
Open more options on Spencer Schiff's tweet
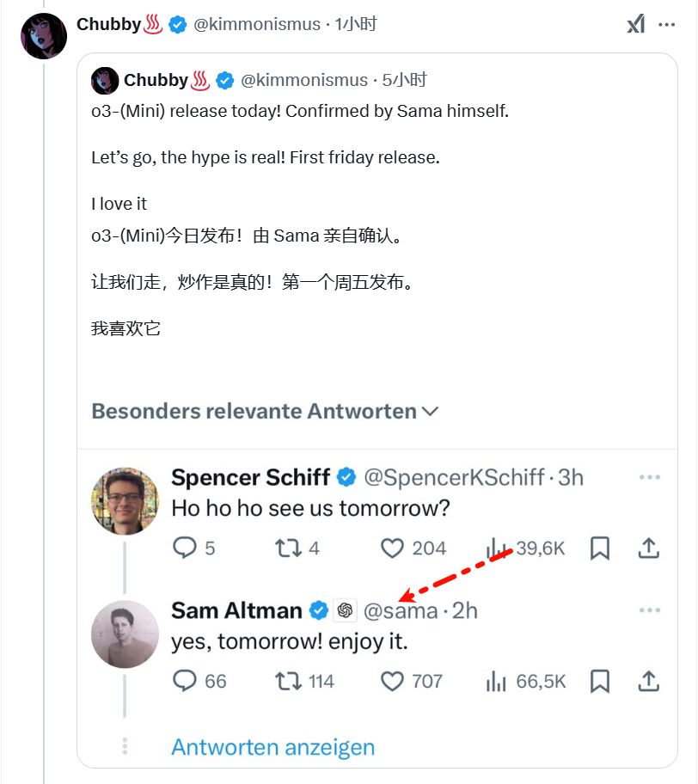coord(649,477)
